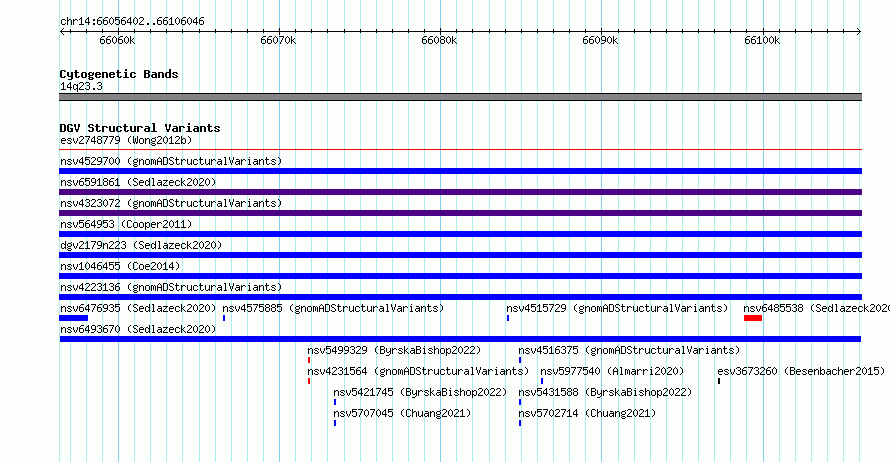This screenshot has width=890, height=462.
Task: Open the nsv6485538 (Sedlazeck2020) label
Action: (x=816, y=308)
